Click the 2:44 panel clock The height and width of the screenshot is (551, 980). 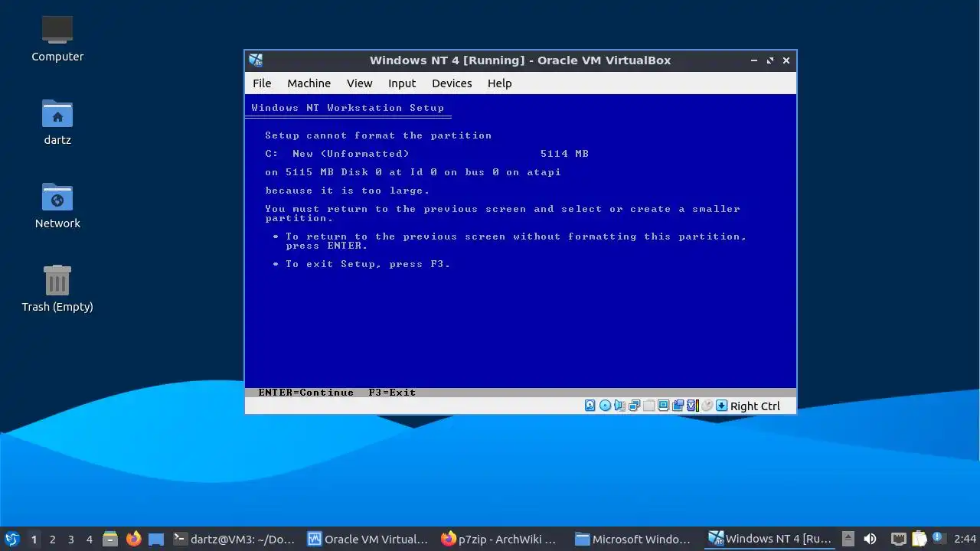point(965,539)
